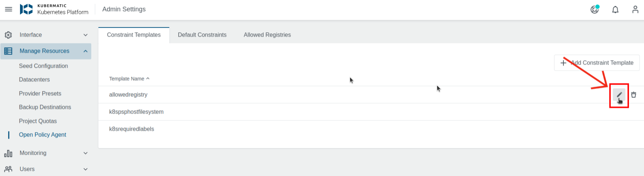Sort by Template Name column header

tap(127, 79)
